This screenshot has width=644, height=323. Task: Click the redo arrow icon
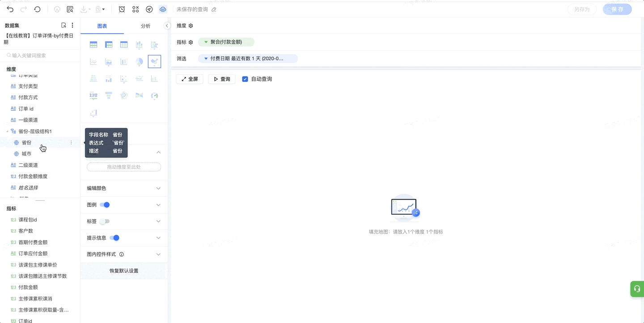pyautogui.click(x=24, y=9)
